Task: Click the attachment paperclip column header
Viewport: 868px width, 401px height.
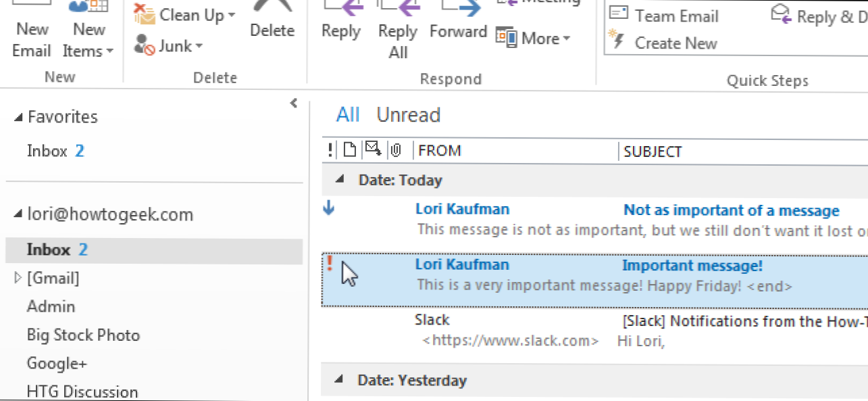Action: 397,150
